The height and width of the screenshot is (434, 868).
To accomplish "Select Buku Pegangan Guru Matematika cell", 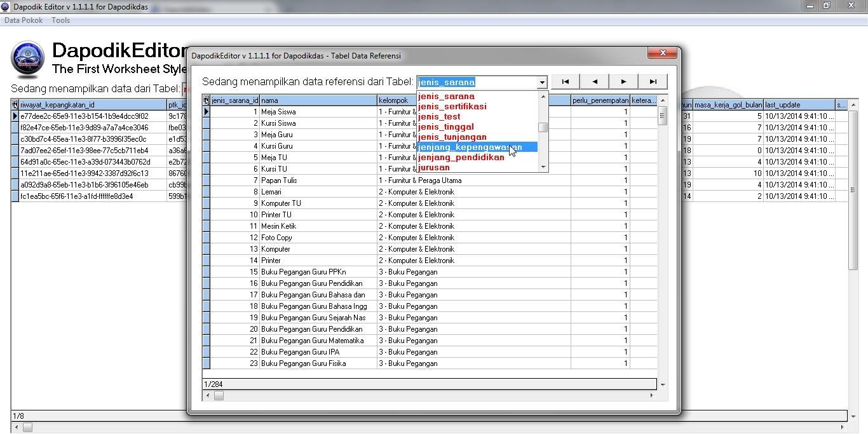I will click(x=318, y=341).
